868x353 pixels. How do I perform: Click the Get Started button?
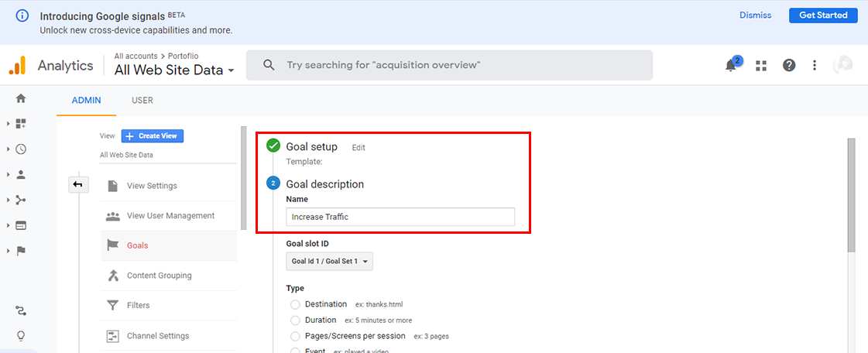point(823,15)
